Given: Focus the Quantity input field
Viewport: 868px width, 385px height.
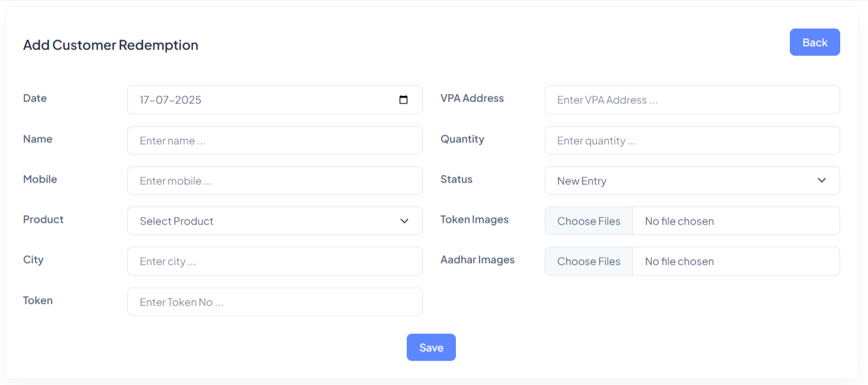Looking at the screenshot, I should point(692,140).
